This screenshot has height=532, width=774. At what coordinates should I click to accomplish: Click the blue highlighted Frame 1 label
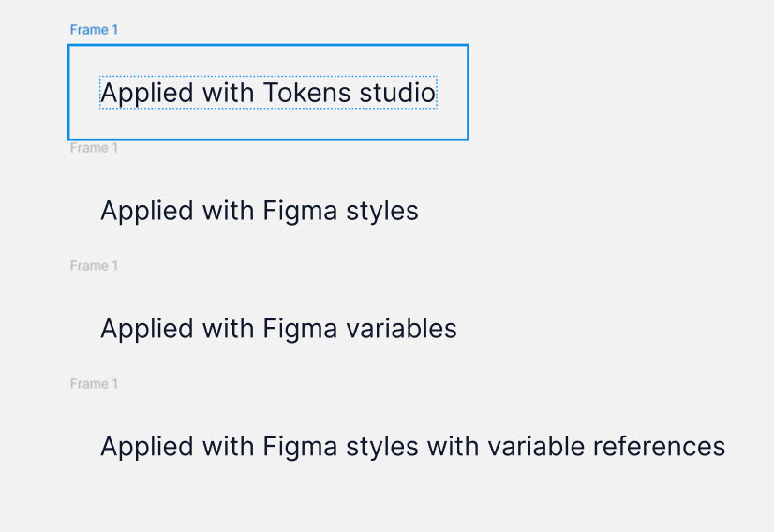point(94,30)
